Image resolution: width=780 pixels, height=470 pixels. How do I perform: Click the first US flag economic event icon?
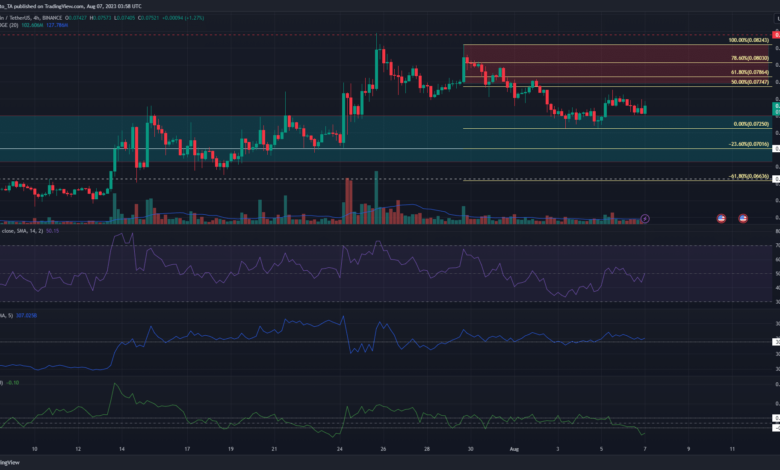pyautogui.click(x=721, y=217)
